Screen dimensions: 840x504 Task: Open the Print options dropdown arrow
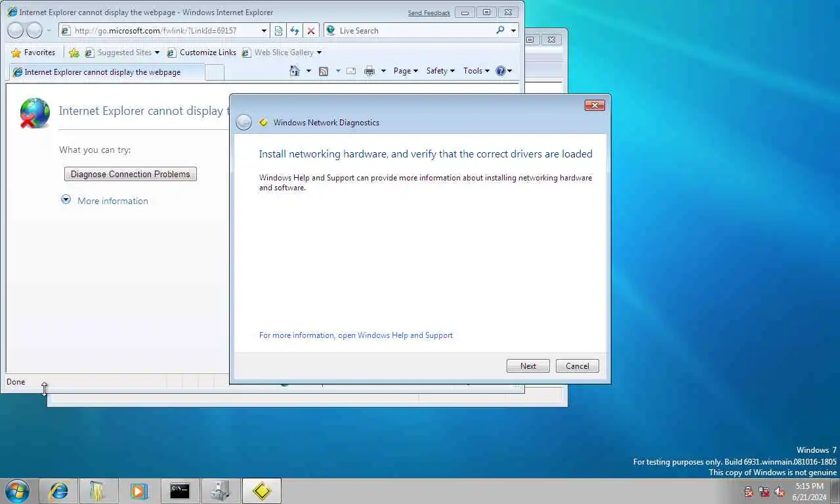point(383,71)
